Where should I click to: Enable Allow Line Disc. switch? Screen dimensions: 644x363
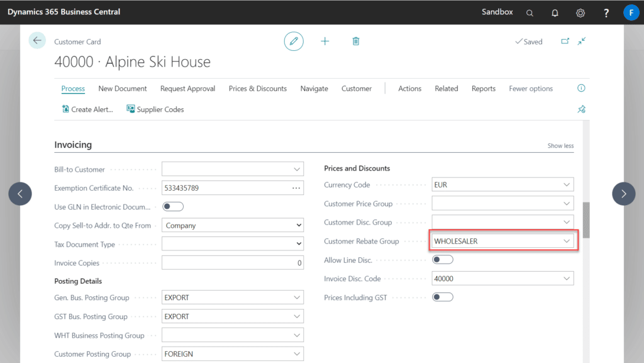[442, 259]
